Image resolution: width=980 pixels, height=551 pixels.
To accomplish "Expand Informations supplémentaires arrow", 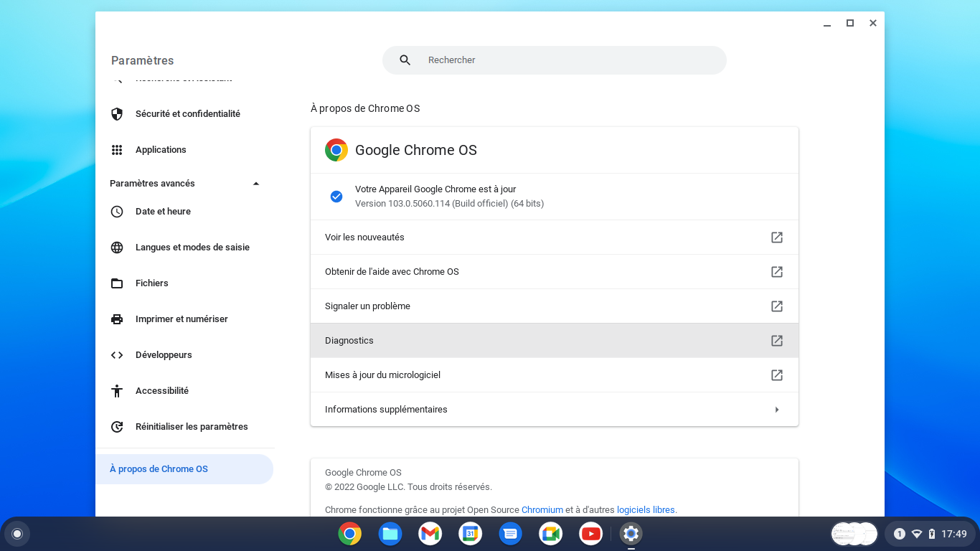I will coord(777,410).
